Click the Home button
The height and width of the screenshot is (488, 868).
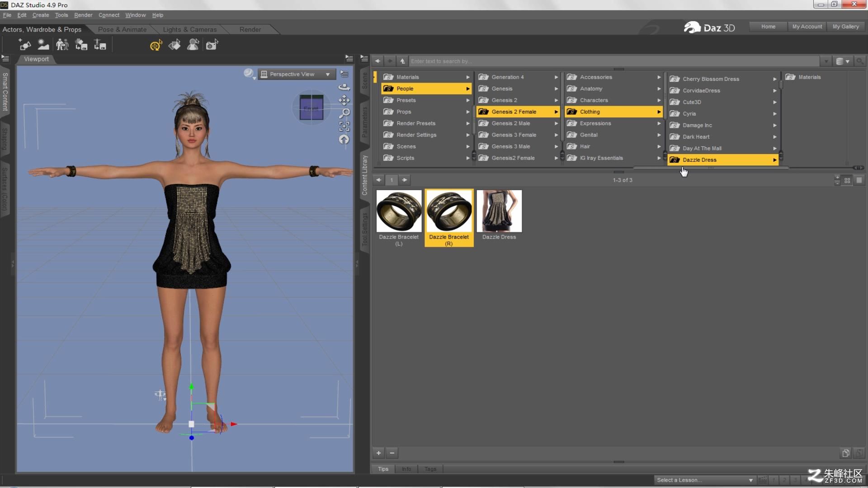[768, 27]
